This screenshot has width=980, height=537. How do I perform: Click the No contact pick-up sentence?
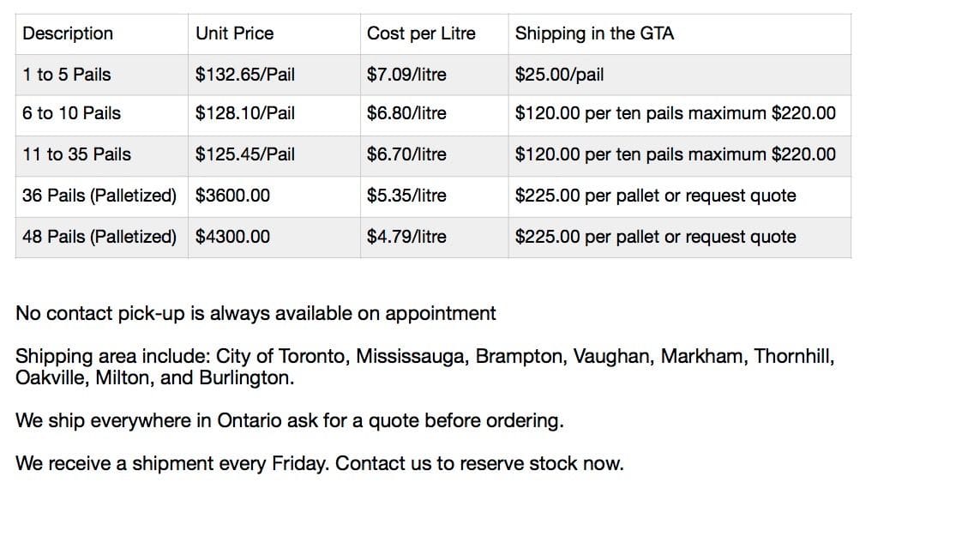pos(256,313)
